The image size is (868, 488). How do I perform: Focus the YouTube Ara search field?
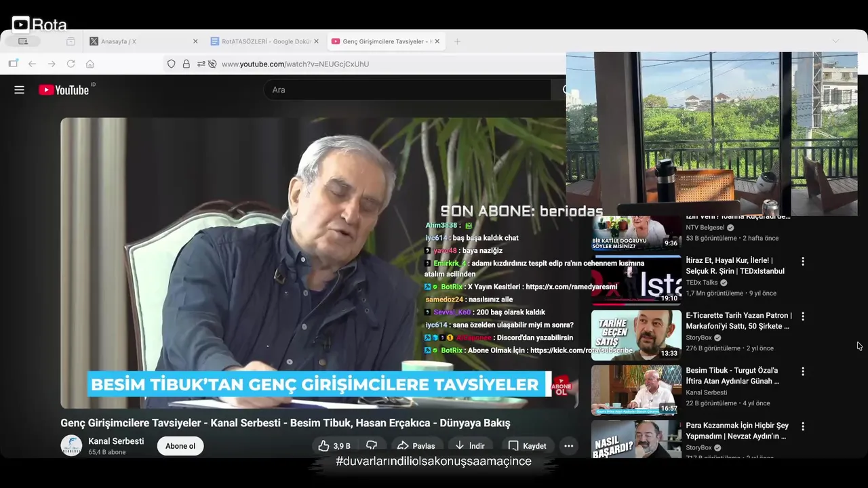(407, 89)
